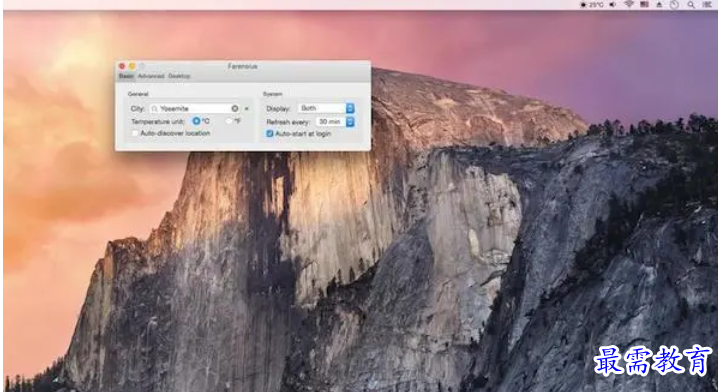Open Time Machine clock icon in menu bar
Viewport: 718px width, 392px height.
coord(674,5)
